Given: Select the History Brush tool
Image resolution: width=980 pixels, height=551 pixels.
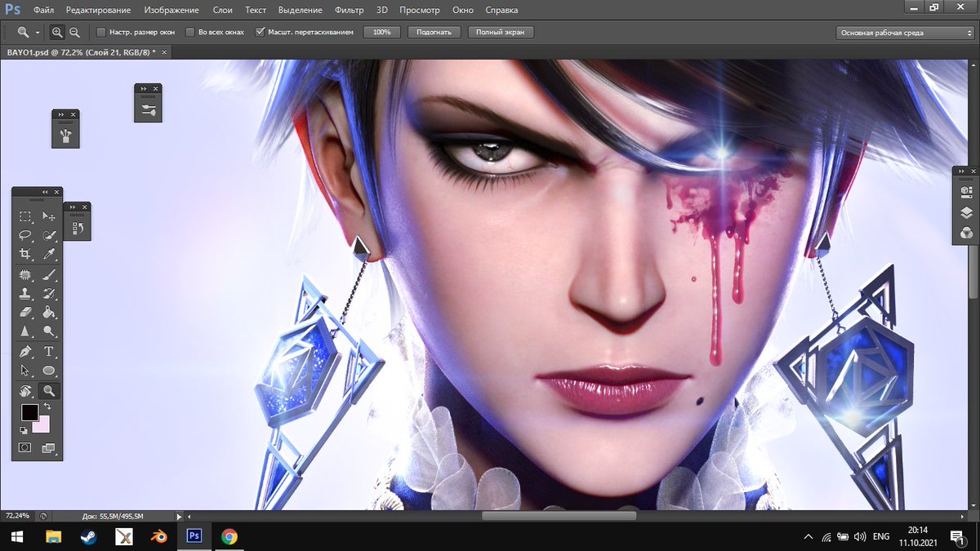Looking at the screenshot, I should [x=49, y=294].
